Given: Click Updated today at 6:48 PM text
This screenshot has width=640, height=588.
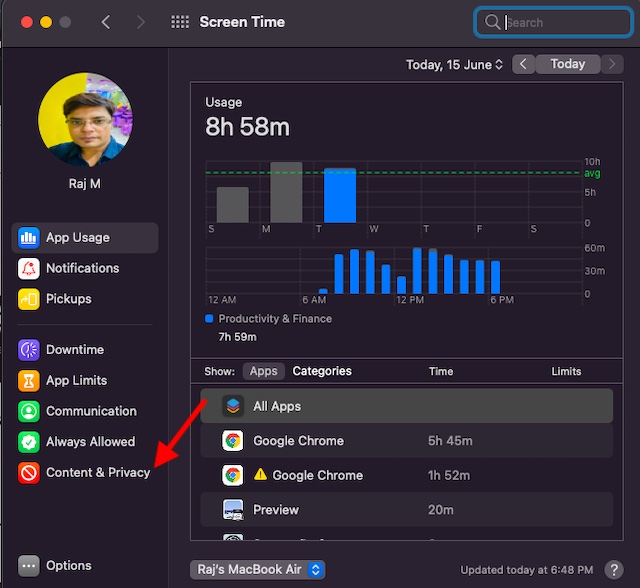Looking at the screenshot, I should 527,570.
